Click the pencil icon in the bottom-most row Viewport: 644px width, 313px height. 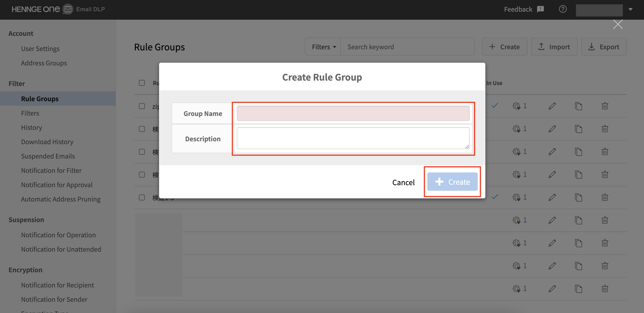[552, 289]
